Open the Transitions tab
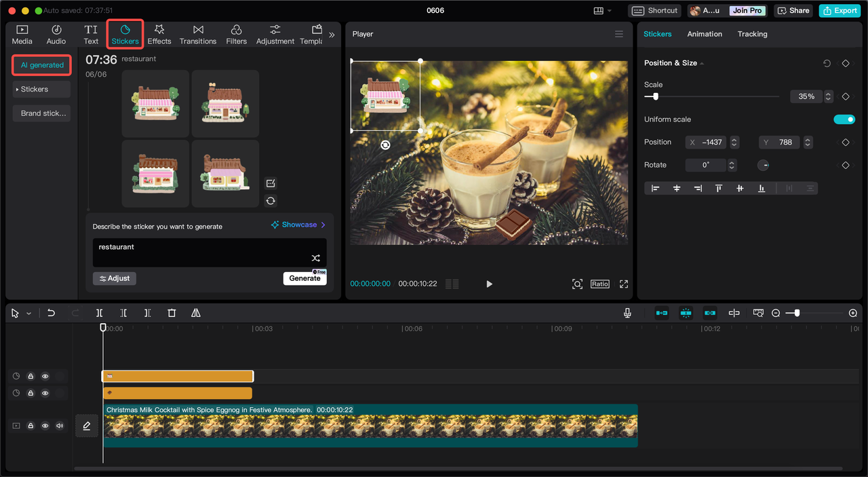This screenshot has width=868, height=477. [198, 35]
